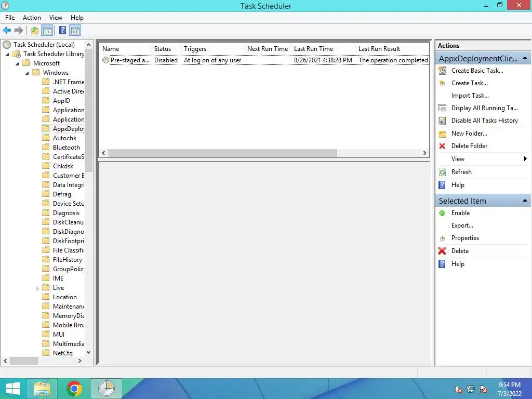Select the Bluetooth folder
Image resolution: width=532 pixels, height=399 pixels.
[x=66, y=148]
